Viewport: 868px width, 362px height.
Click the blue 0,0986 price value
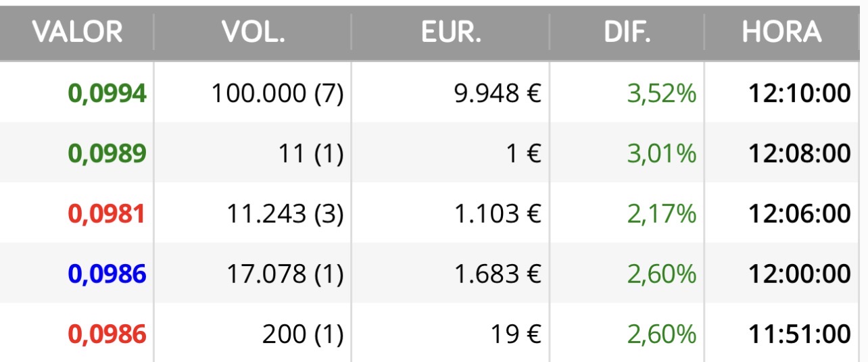coord(107,274)
